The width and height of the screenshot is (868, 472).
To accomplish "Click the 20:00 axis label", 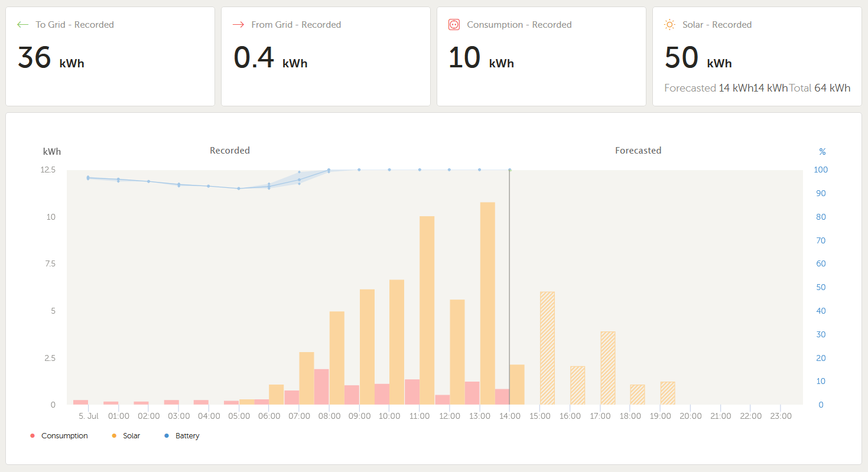I will coord(690,416).
